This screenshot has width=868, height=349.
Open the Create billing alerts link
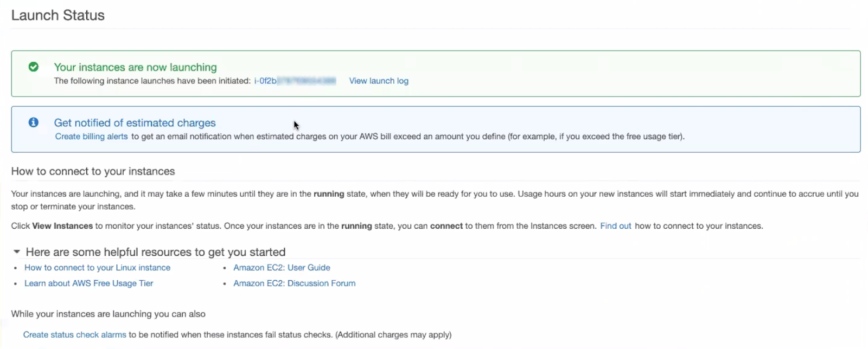click(91, 137)
